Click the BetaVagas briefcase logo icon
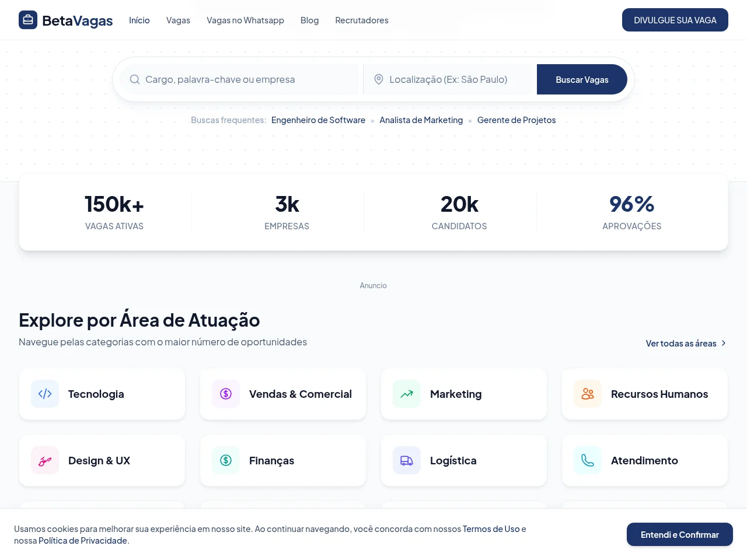Viewport: 747px width, 560px height. coord(28,20)
